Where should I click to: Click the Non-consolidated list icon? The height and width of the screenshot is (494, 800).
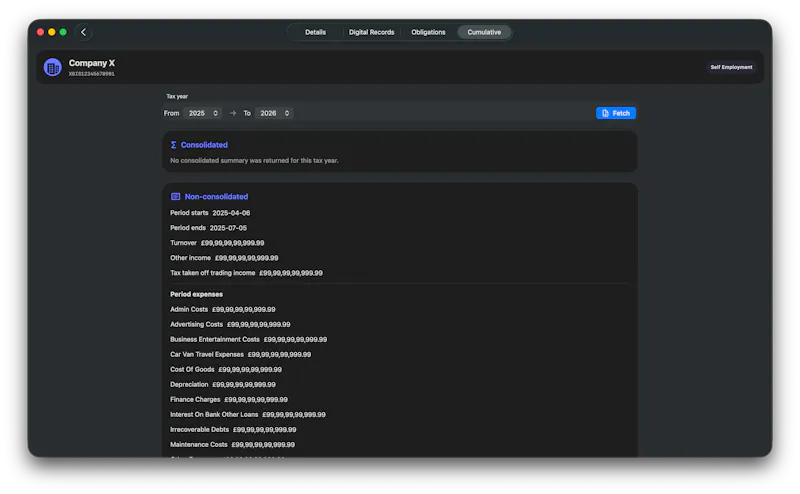click(176, 196)
